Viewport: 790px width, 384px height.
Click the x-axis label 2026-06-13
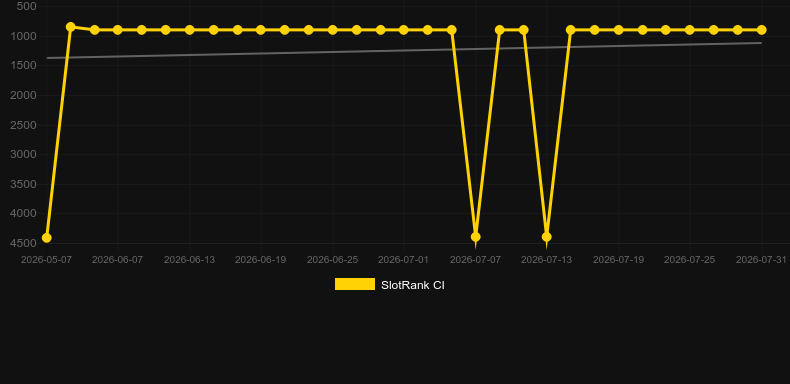[189, 260]
